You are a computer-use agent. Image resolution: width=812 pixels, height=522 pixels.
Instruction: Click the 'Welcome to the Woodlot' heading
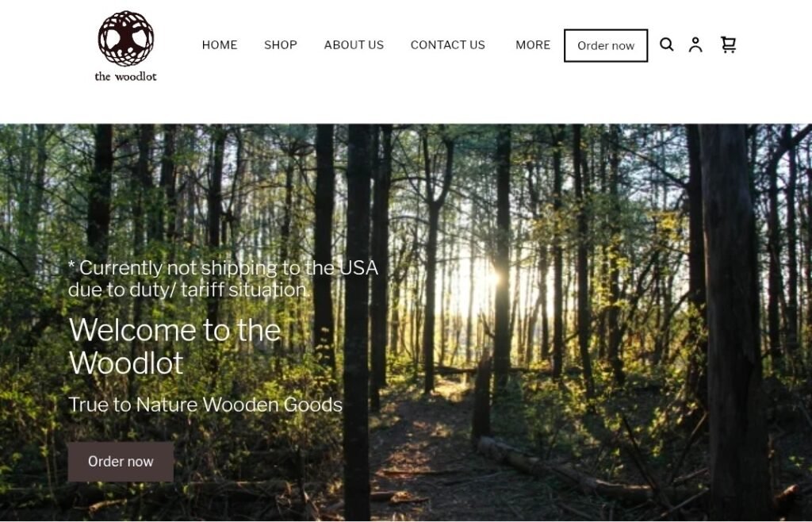[x=175, y=346]
